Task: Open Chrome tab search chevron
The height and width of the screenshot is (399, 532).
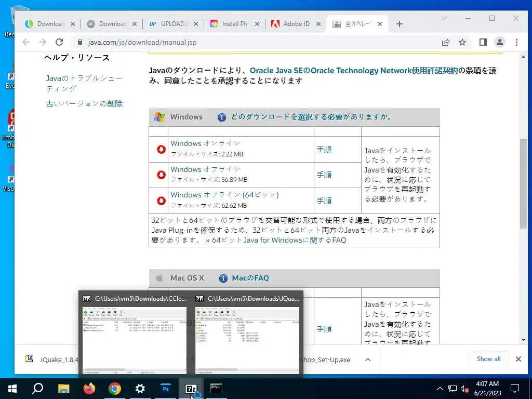Action: point(444,18)
